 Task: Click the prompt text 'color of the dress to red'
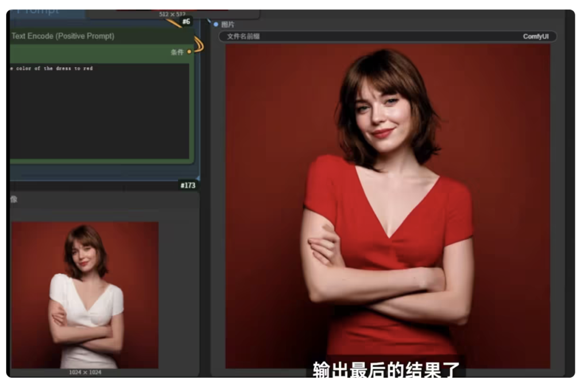coord(55,68)
